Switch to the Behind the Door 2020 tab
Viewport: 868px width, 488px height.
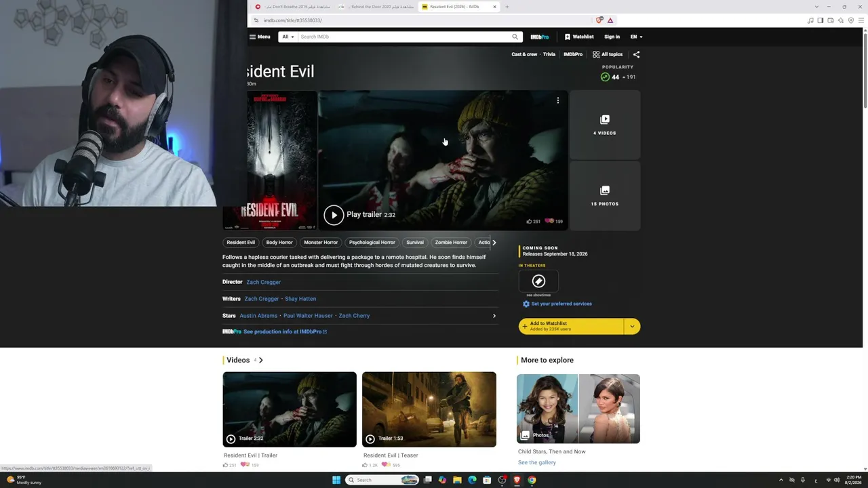376,7
